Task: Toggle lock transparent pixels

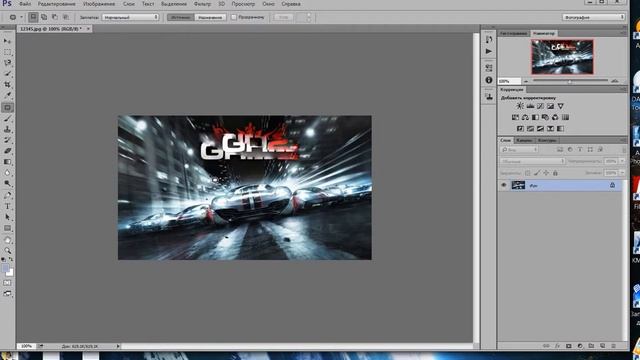Action: coord(528,173)
